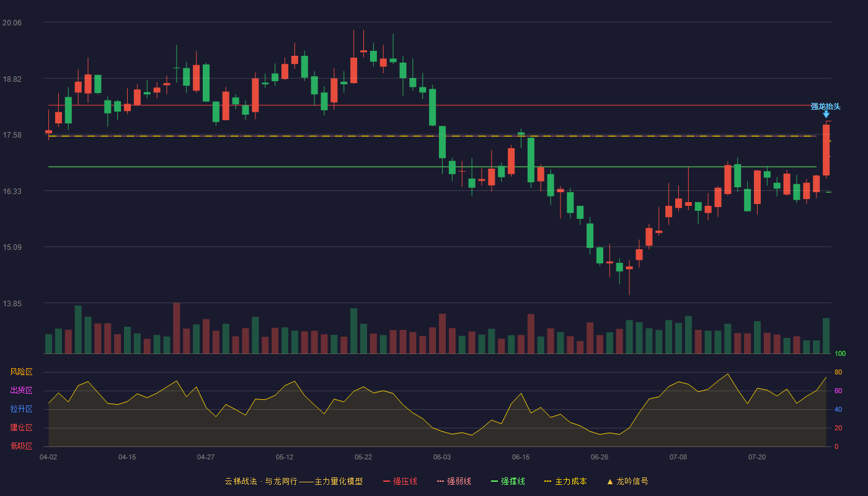
Task: Click the 13.85 price axis label
Action: 12,304
